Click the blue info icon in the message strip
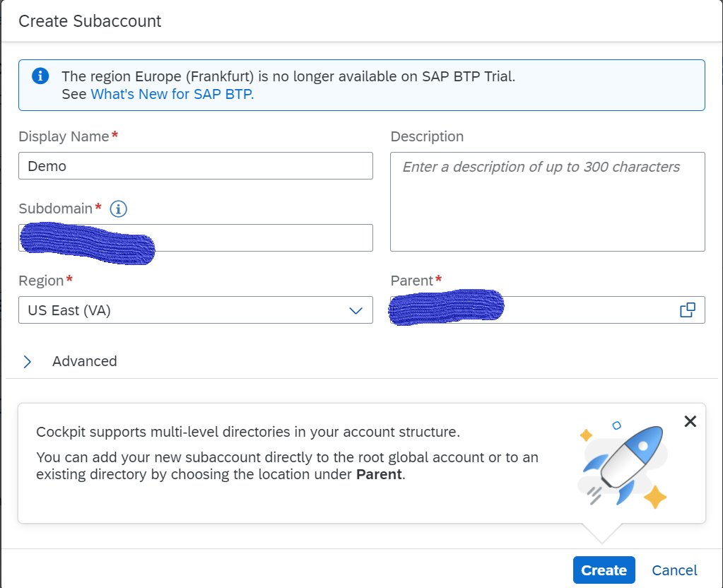This screenshot has width=723, height=588. coord(40,76)
